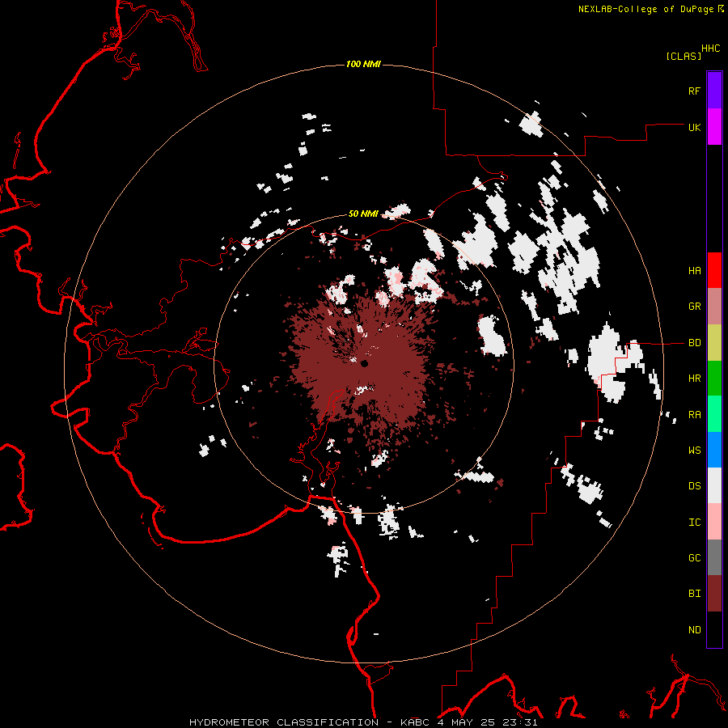Click the UK magenta legend swatch
This screenshot has height=728, width=728.
click(x=714, y=127)
